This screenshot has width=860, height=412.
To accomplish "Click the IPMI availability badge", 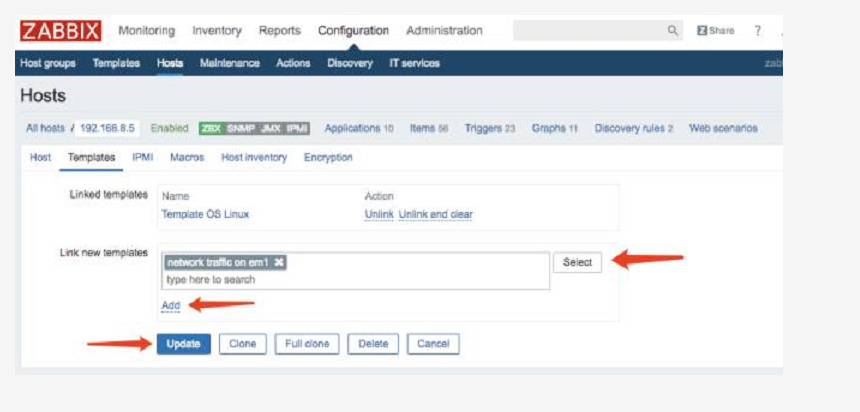I will click(297, 128).
